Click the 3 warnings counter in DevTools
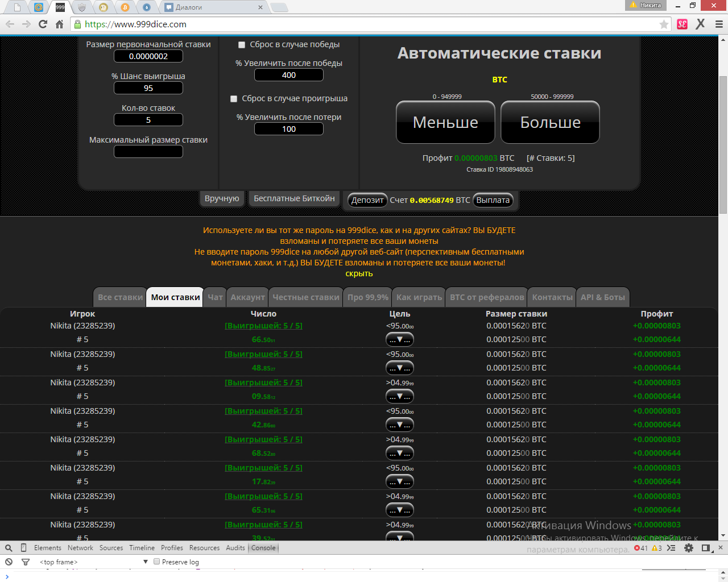The width and height of the screenshot is (728, 582). [x=656, y=548]
